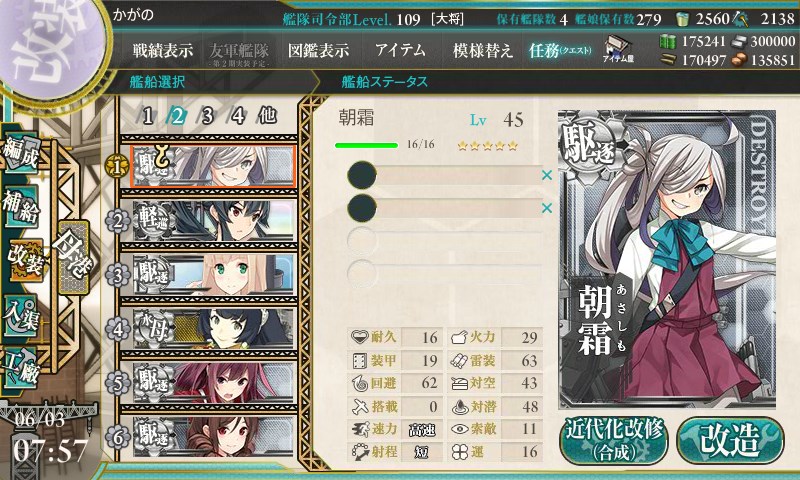Select the 改装 (Refit) sidebar icon
800x480 pixels.
pos(24,260)
